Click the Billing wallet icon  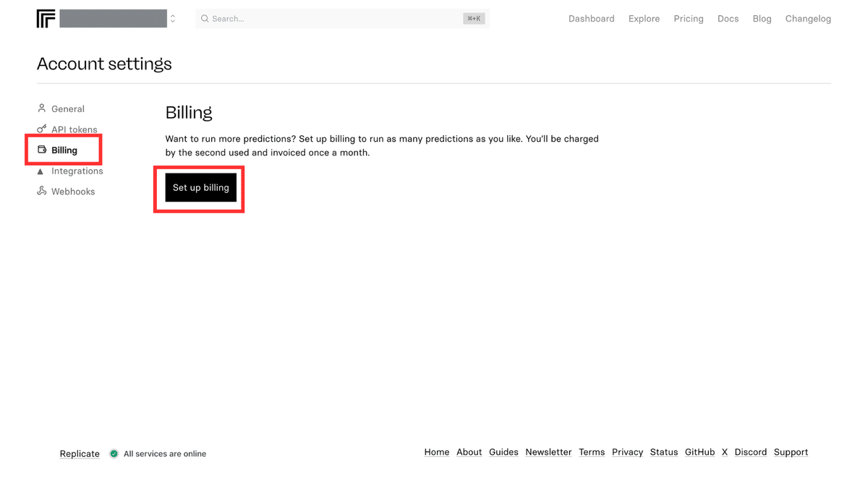42,150
